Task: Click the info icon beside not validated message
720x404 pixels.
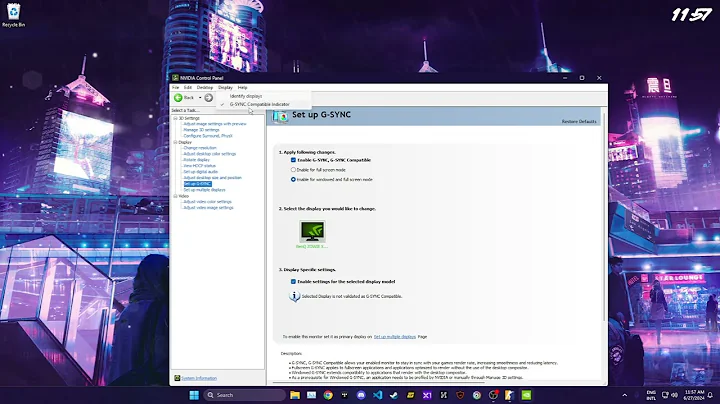Action: pos(294,297)
